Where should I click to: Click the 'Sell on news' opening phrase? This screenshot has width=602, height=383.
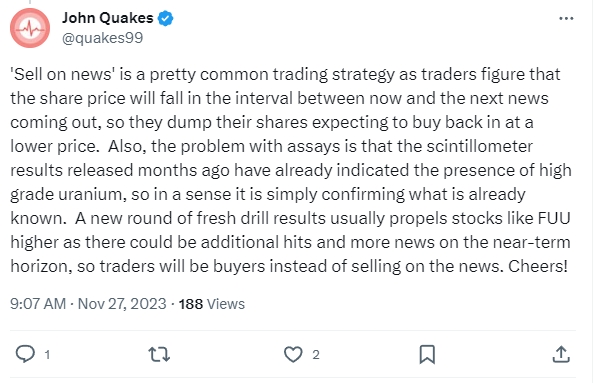[63, 74]
